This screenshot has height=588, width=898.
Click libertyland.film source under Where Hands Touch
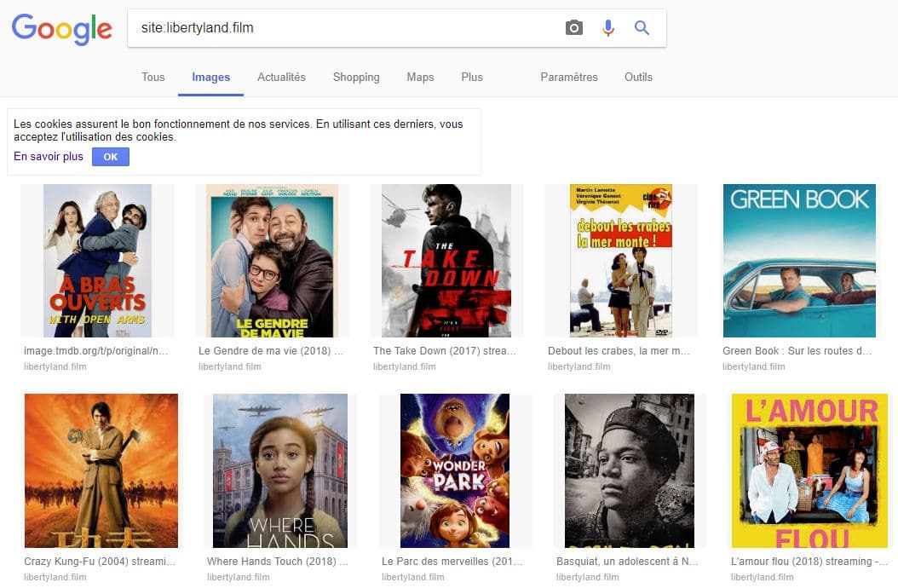239,577
